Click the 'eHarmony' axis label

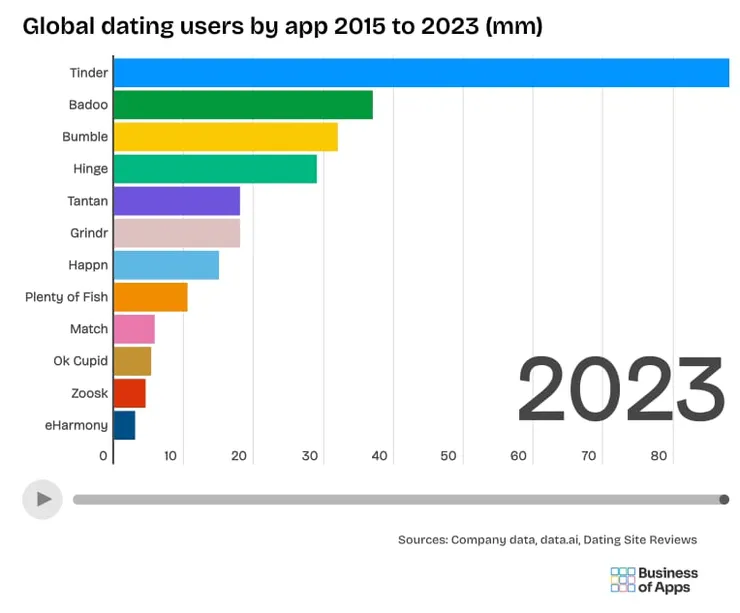76,426
